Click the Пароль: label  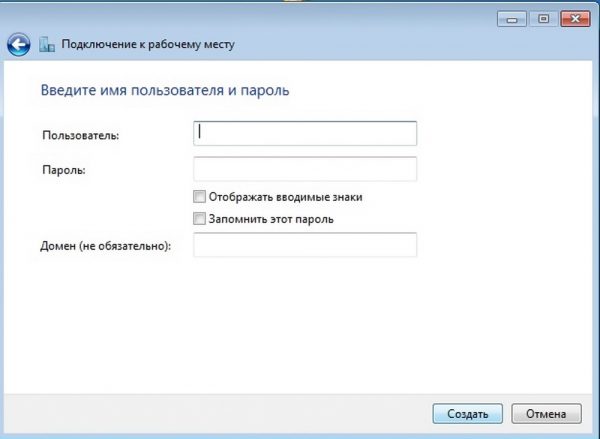pos(64,170)
